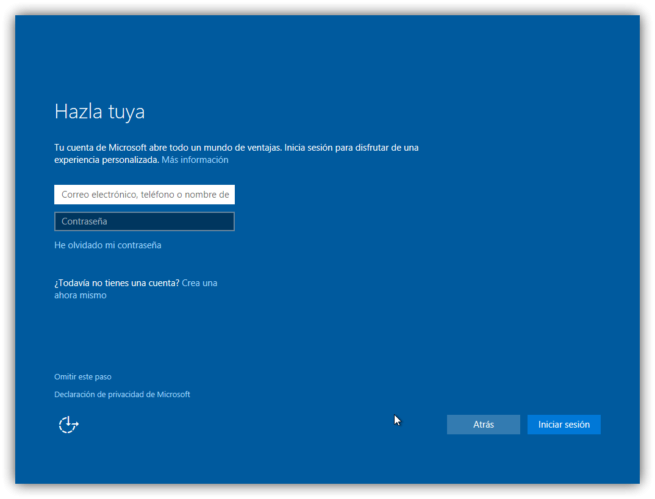Open the Más información link
Image resolution: width=655 pixels, height=499 pixels.
coord(195,160)
